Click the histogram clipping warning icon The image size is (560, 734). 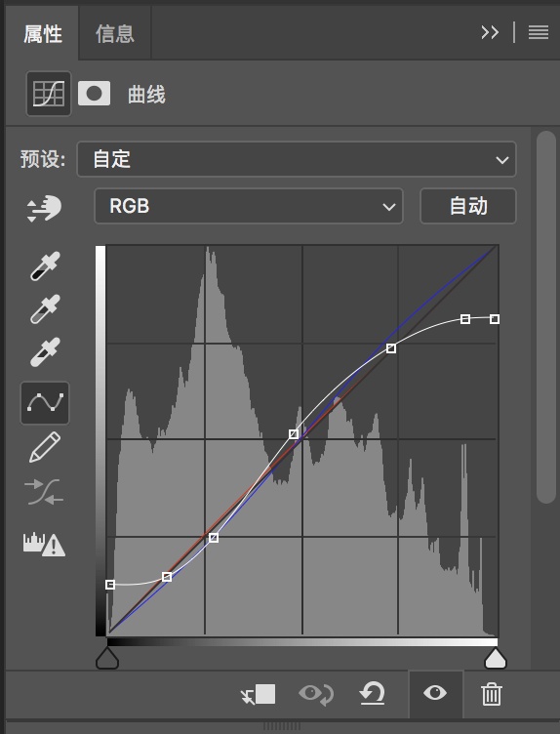[x=44, y=544]
